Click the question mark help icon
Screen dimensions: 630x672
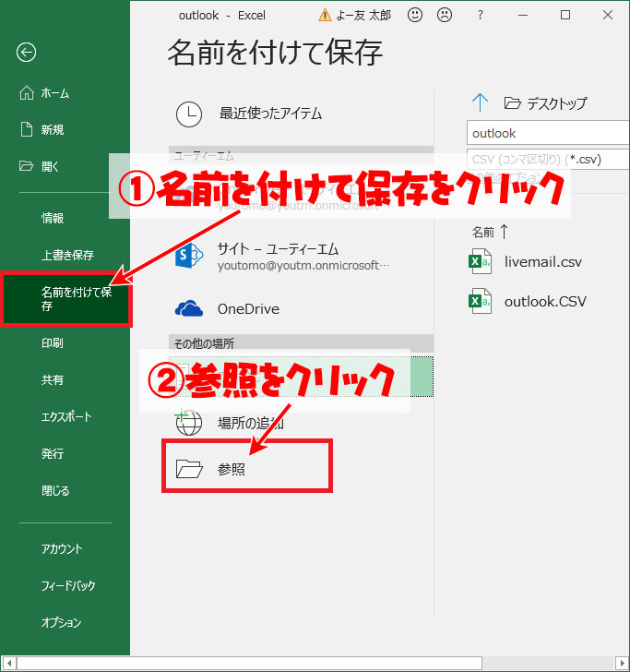pyautogui.click(x=480, y=16)
